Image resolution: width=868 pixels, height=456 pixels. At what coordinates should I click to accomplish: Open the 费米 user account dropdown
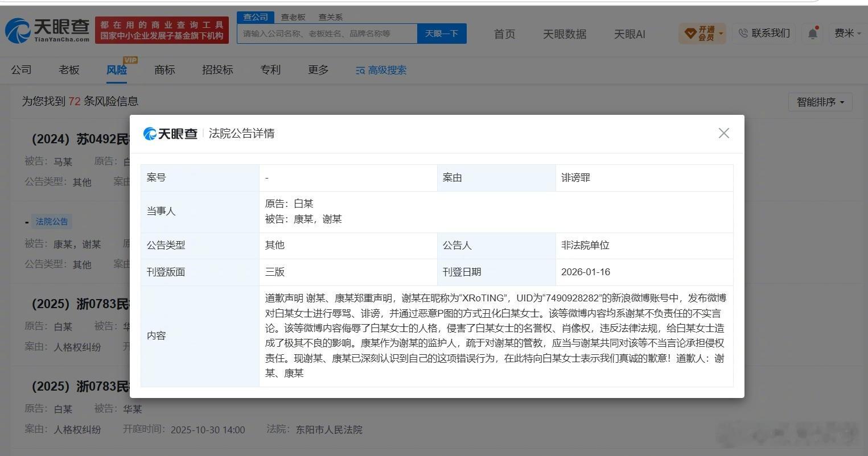click(x=848, y=34)
